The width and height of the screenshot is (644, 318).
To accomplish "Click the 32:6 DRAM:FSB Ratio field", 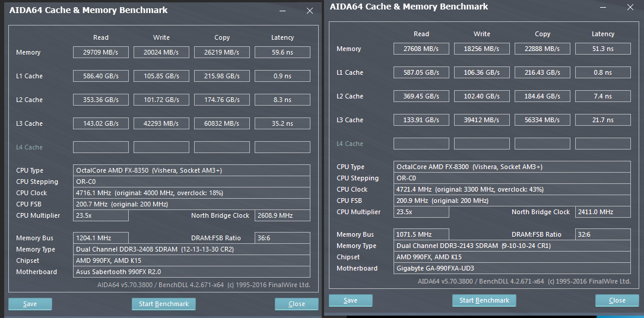I will [x=603, y=234].
